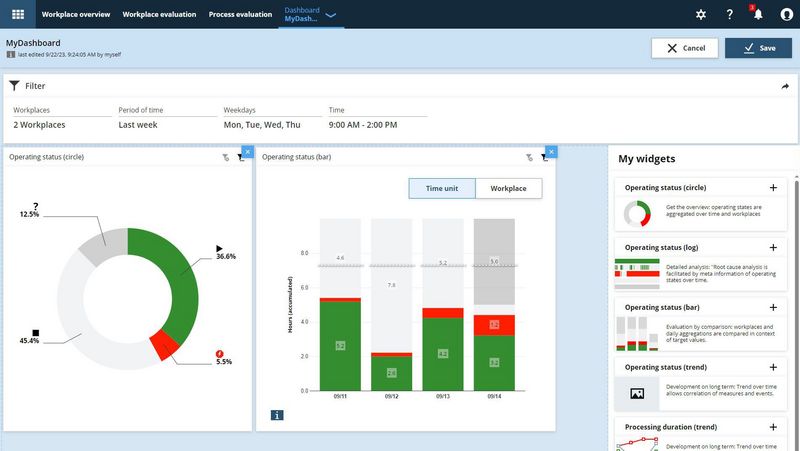Open the user profile avatar
800x451 pixels.
click(786, 15)
